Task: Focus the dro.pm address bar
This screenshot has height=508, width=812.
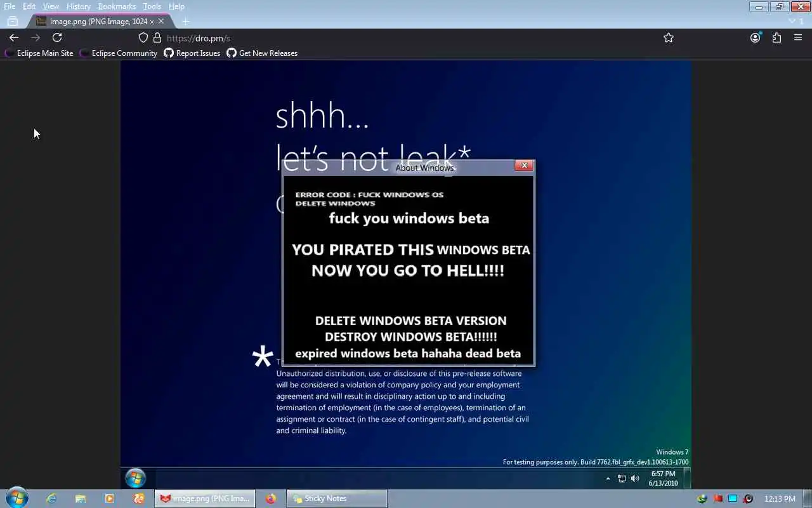Action: tap(406, 38)
